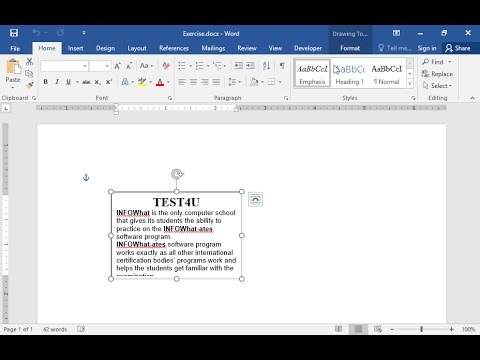Align text left
480x360 pixels.
coord(182,82)
